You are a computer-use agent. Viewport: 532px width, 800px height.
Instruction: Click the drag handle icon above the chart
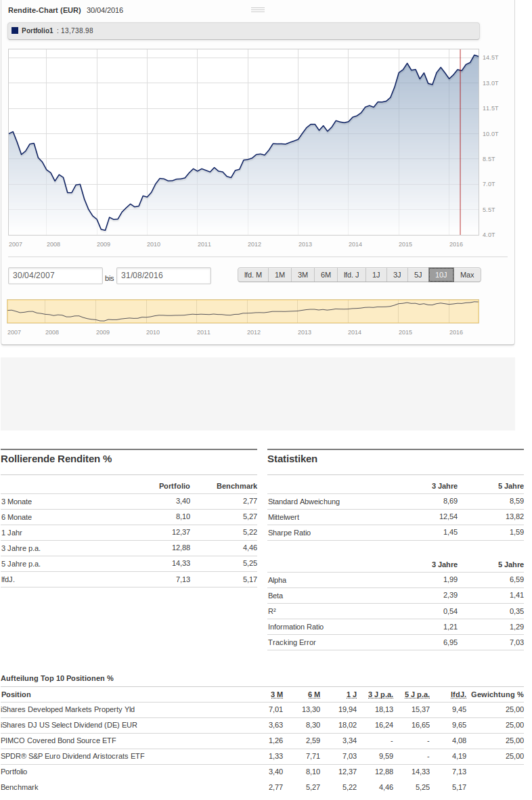coord(257,10)
